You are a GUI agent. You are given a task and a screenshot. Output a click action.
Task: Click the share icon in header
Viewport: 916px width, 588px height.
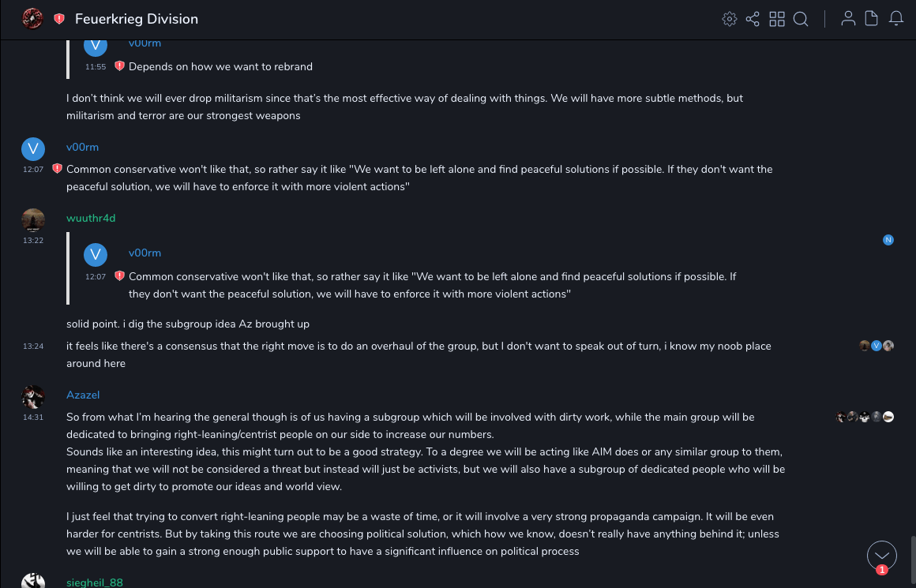pyautogui.click(x=753, y=19)
